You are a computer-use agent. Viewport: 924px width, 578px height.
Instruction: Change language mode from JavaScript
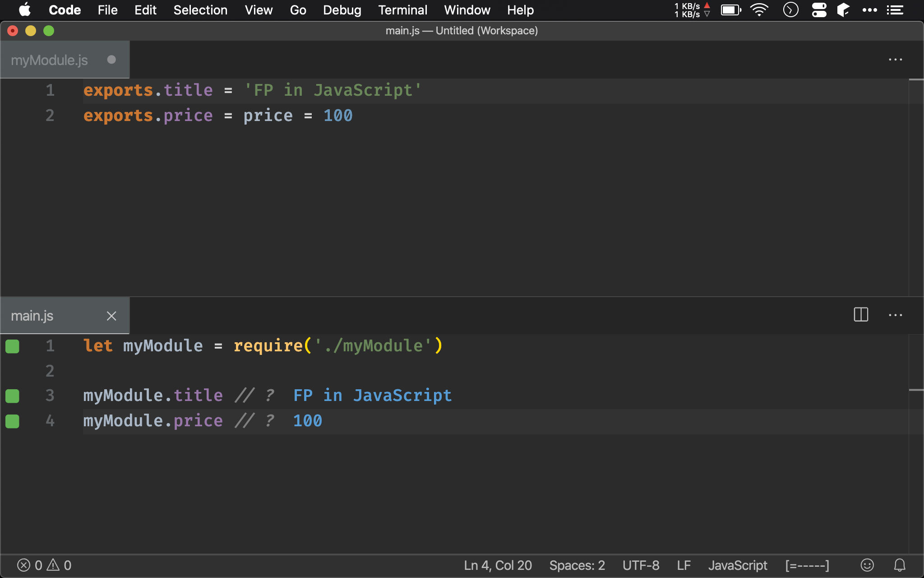[x=737, y=565]
